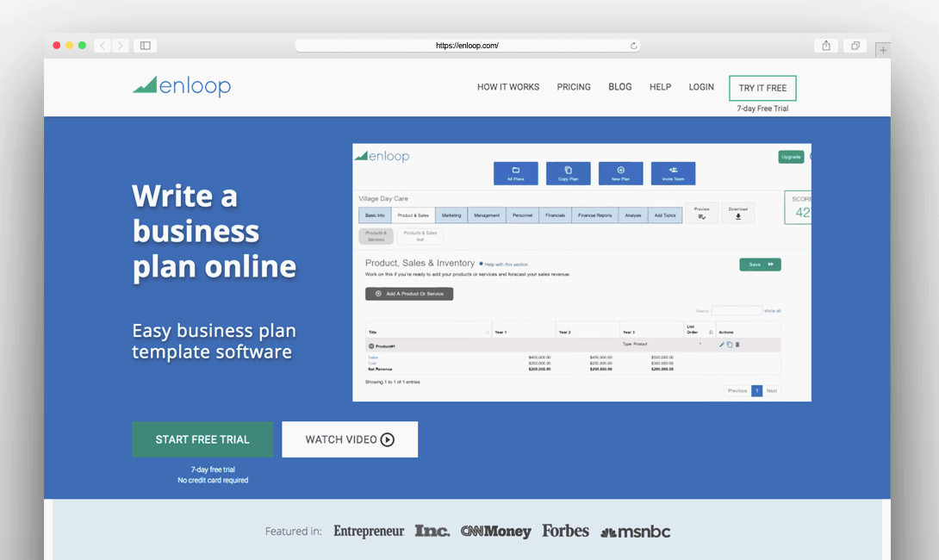Open the Sales link under Product#1
The image size is (939, 560).
click(373, 358)
